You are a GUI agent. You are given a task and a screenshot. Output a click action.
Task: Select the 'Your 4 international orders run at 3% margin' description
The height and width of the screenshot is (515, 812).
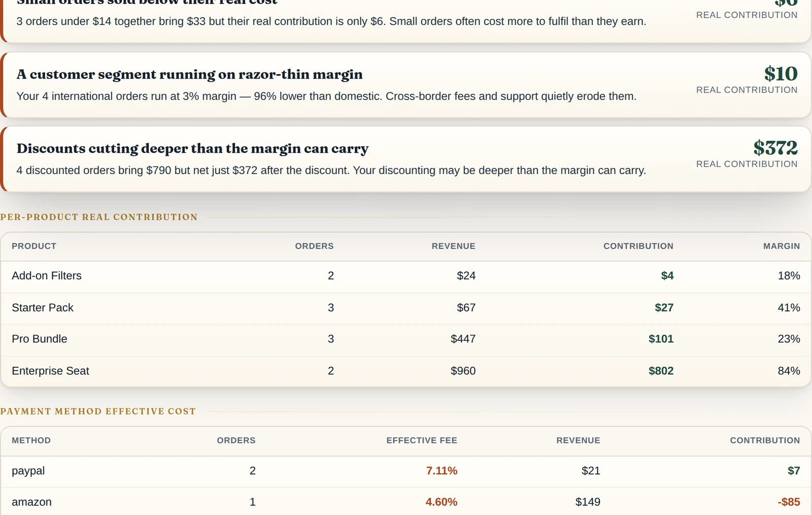pyautogui.click(x=326, y=96)
